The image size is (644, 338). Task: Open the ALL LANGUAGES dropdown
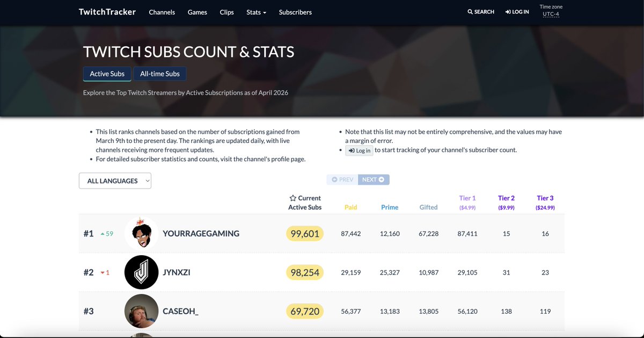(115, 181)
